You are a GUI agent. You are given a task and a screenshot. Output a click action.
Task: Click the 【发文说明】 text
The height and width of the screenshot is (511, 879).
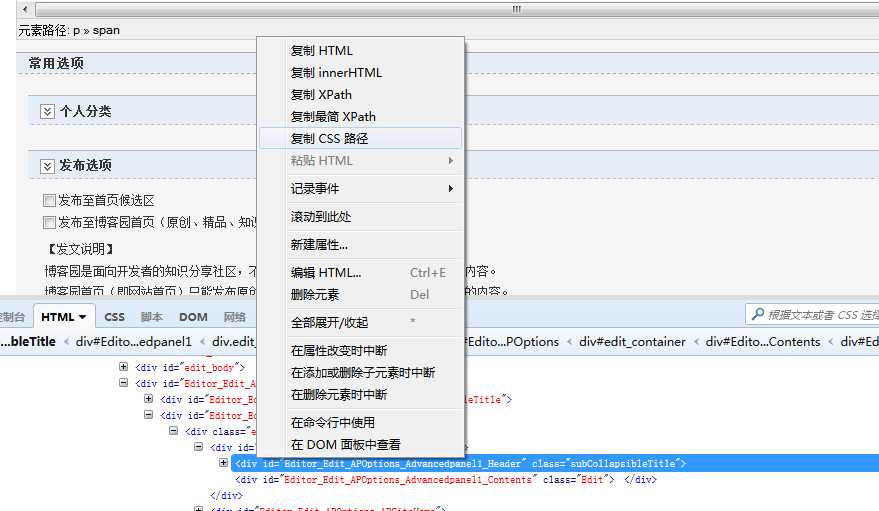[x=80, y=249]
